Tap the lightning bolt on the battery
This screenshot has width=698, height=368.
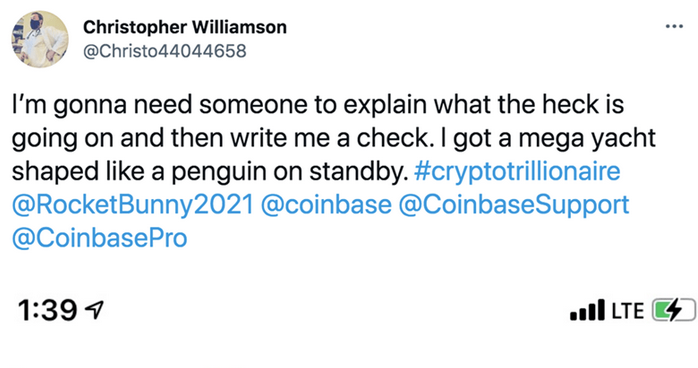[x=674, y=310]
